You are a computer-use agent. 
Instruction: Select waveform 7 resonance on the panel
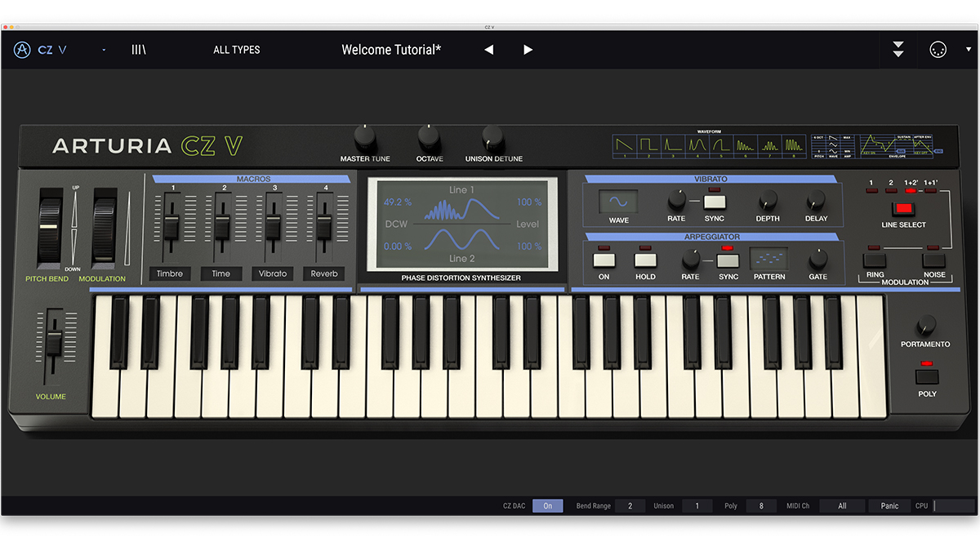pos(769,146)
